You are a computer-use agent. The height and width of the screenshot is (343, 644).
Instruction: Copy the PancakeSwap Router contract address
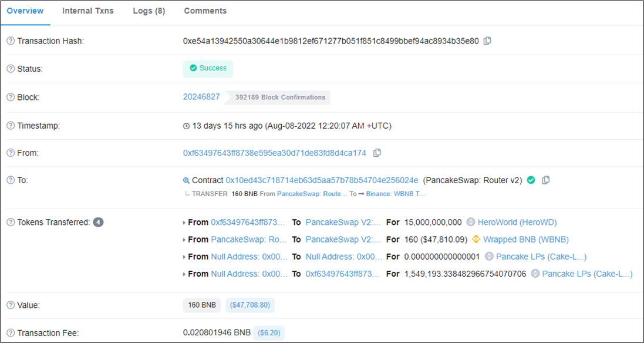[545, 180]
